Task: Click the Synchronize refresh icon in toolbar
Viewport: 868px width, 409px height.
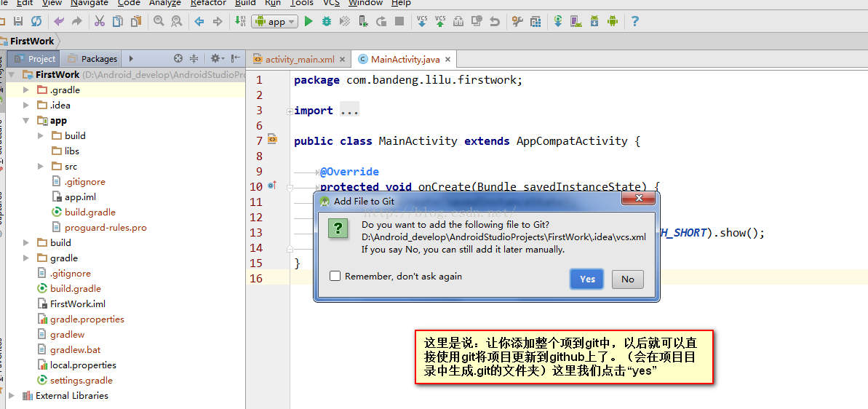Action: click(36, 22)
